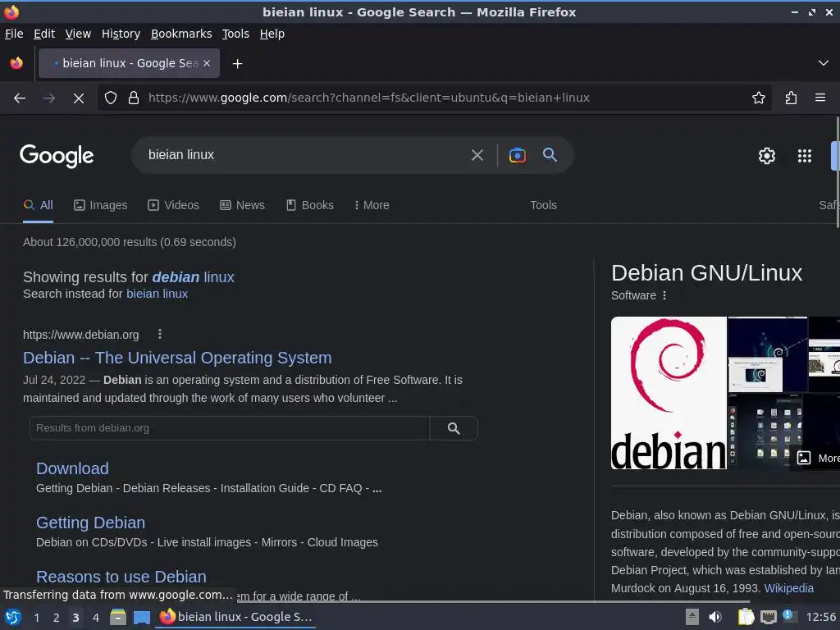Open the debian linux corrected link
Screen dimensions: 840x630
click(x=193, y=277)
